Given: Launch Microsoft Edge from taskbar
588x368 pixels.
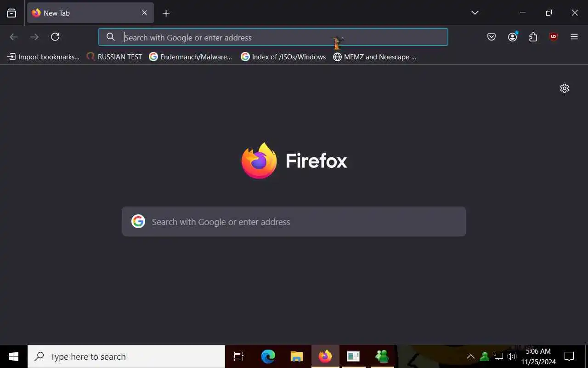Looking at the screenshot, I should [x=268, y=356].
